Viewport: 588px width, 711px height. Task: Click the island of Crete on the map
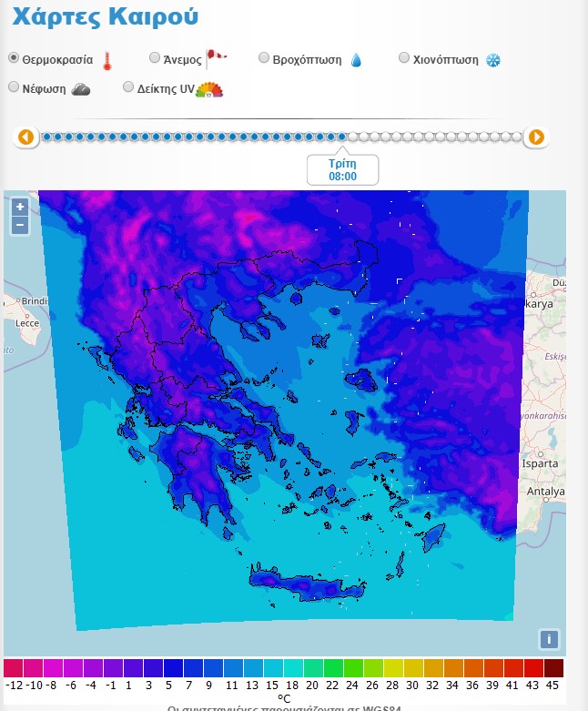click(308, 585)
